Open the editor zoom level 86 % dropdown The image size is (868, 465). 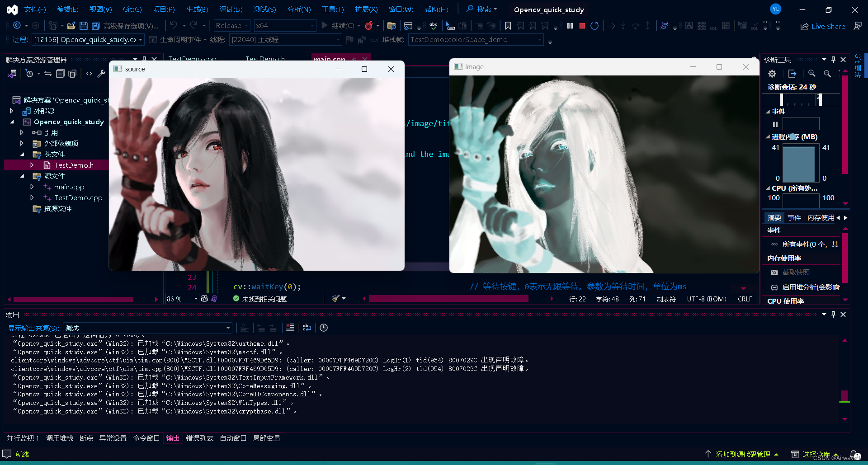click(182, 299)
